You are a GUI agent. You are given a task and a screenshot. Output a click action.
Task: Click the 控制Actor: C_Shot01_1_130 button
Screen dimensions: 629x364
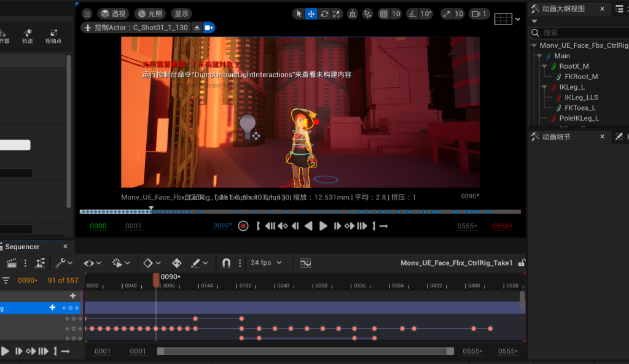tap(136, 28)
